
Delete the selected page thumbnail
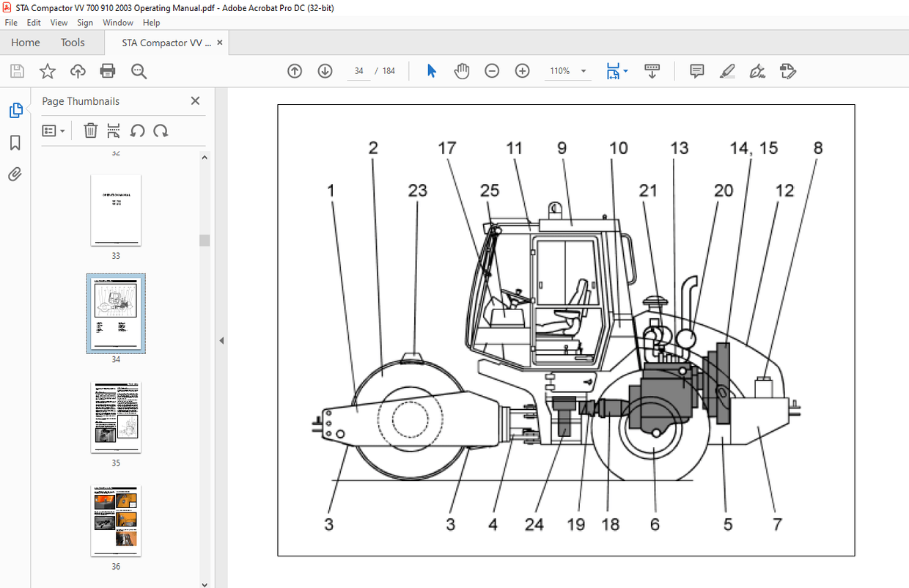coord(90,130)
